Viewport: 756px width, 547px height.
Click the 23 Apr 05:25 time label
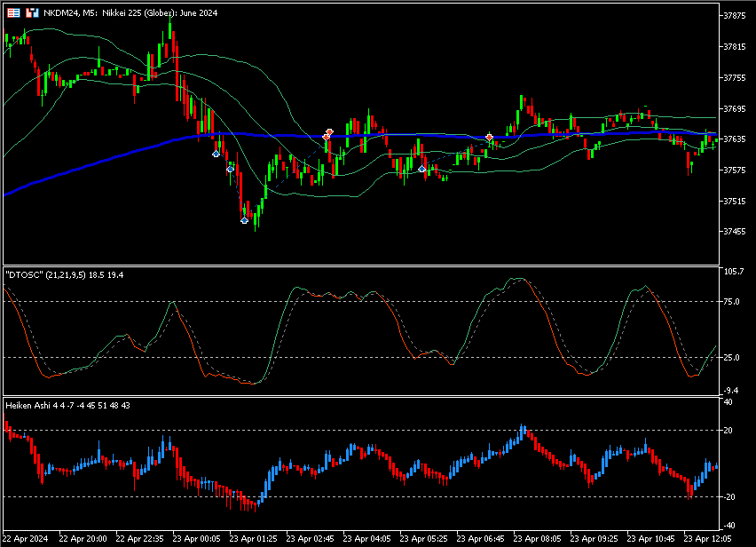(423, 539)
